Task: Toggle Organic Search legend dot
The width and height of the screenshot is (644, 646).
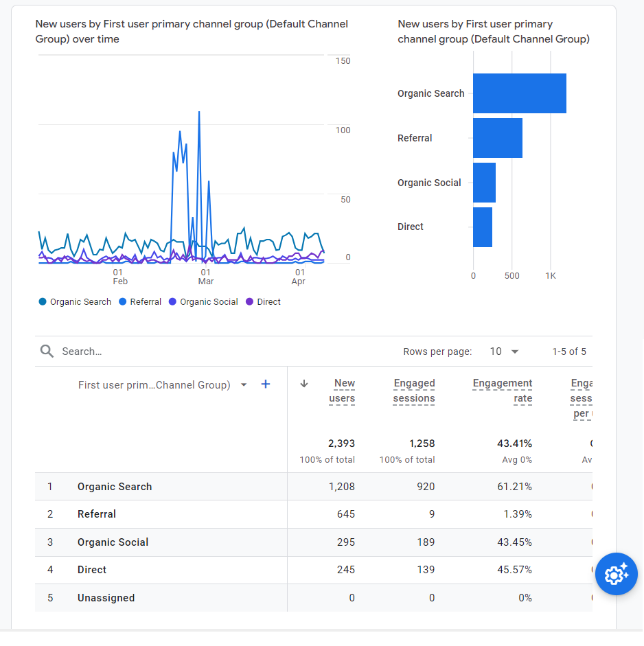Action: pos(43,301)
